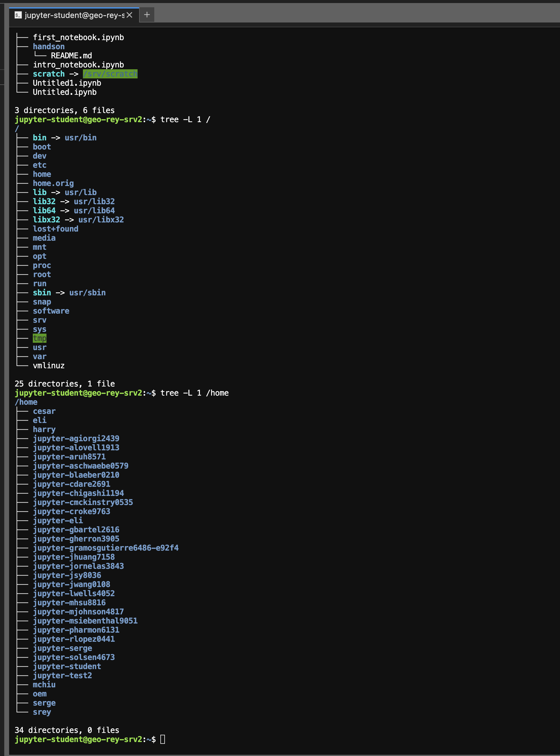This screenshot has height=756, width=560.
Task: Click the software directory in root listing
Action: pos(51,311)
